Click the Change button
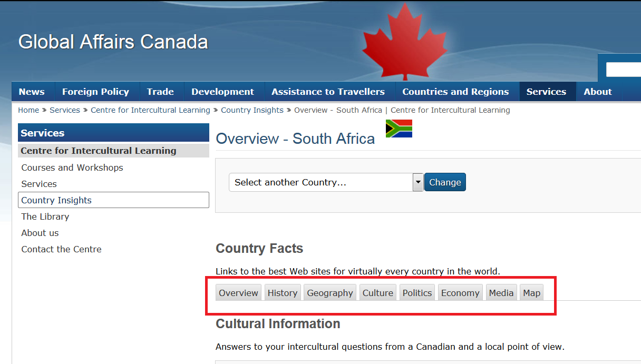 (x=445, y=182)
